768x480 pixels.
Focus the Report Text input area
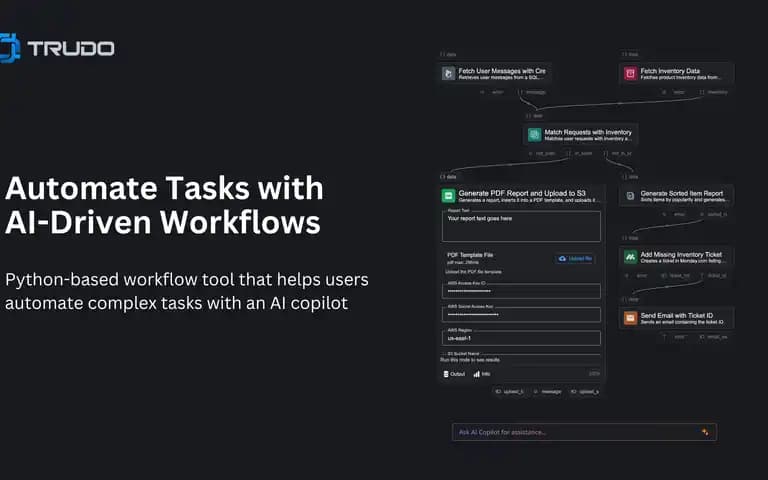(x=521, y=226)
